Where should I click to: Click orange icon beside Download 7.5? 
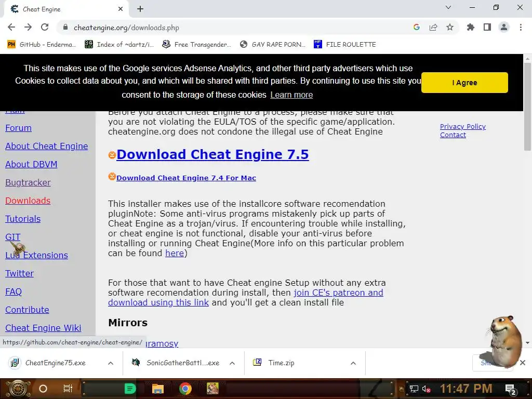(x=112, y=155)
